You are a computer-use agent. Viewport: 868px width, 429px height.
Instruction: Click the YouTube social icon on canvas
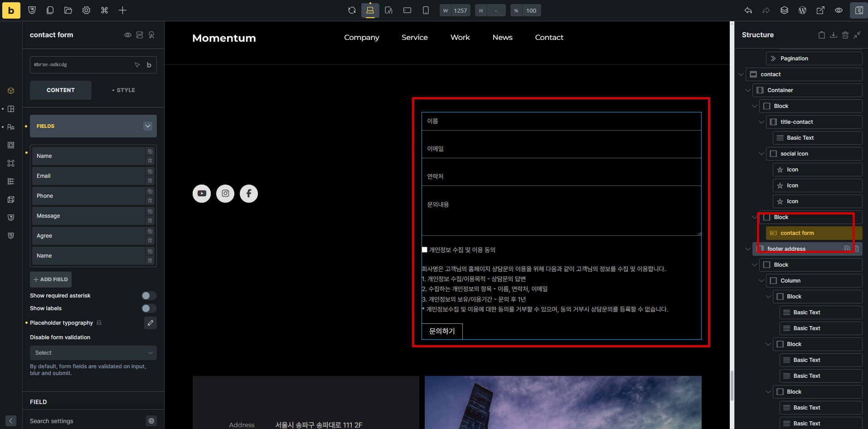pos(202,194)
